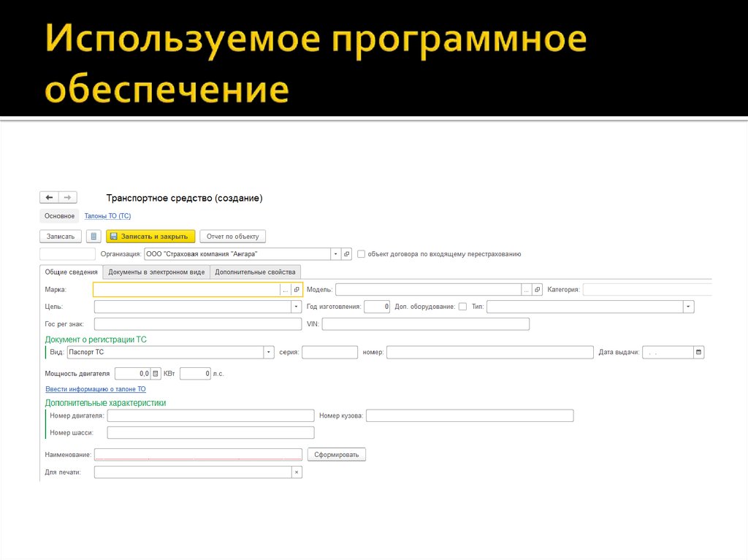The image size is (748, 560).
Task: Check the Доп. оборудование checkbox
Action: pos(464,306)
